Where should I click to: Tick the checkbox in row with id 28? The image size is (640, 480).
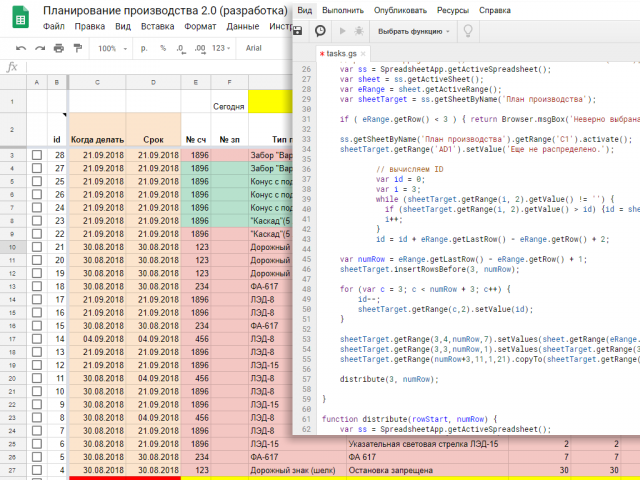click(37, 155)
